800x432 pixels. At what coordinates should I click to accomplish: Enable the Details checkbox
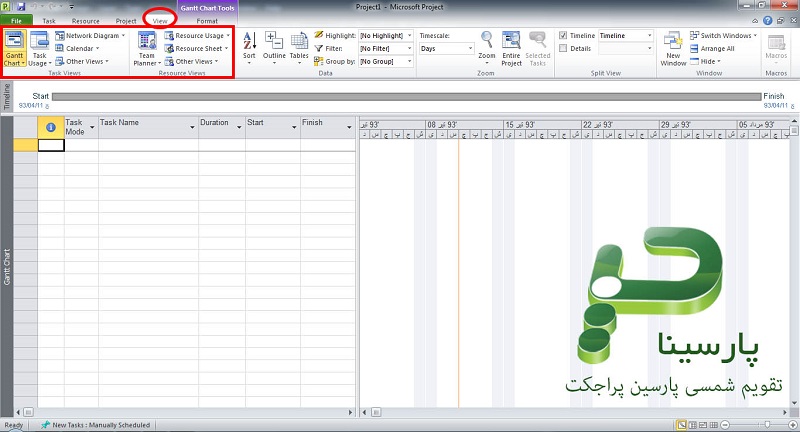[x=563, y=48]
